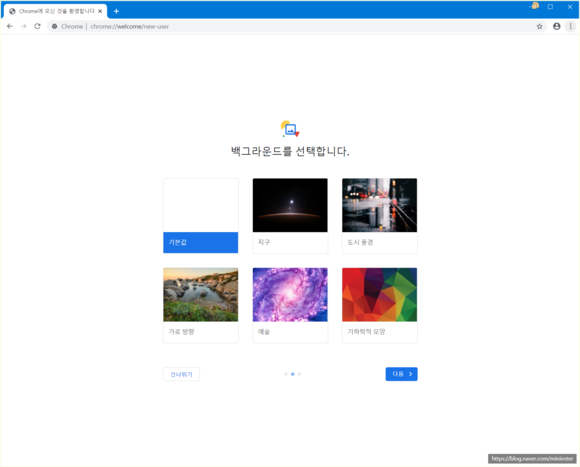The height and width of the screenshot is (467, 580).
Task: Open the profile account icon
Action: point(556,26)
